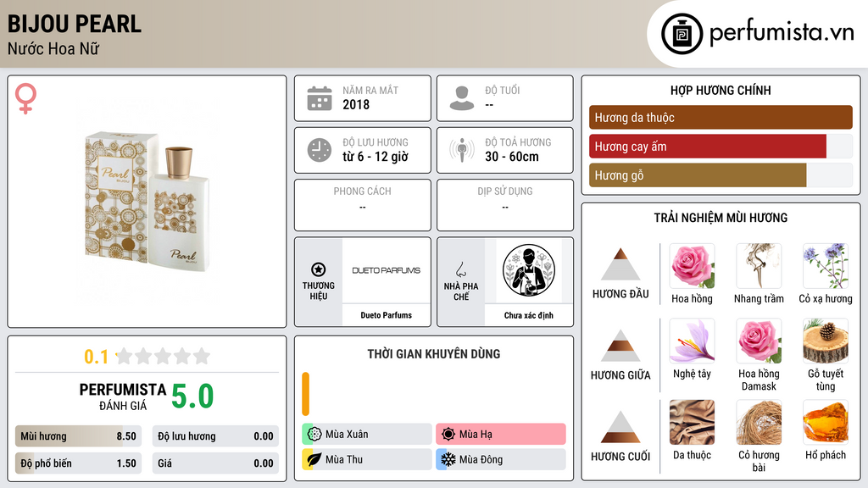Click the Hương cay ấm accord bar
The width and height of the screenshot is (868, 488).
pyautogui.click(x=721, y=147)
